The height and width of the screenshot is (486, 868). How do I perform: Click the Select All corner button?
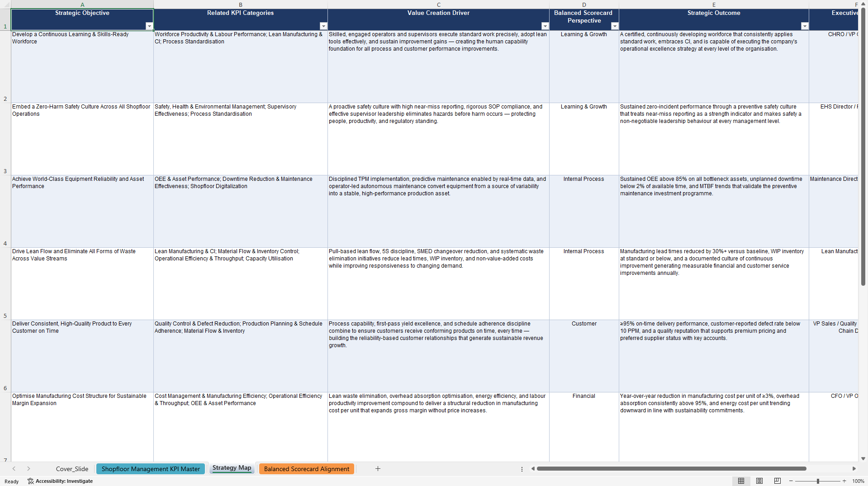[5, 5]
